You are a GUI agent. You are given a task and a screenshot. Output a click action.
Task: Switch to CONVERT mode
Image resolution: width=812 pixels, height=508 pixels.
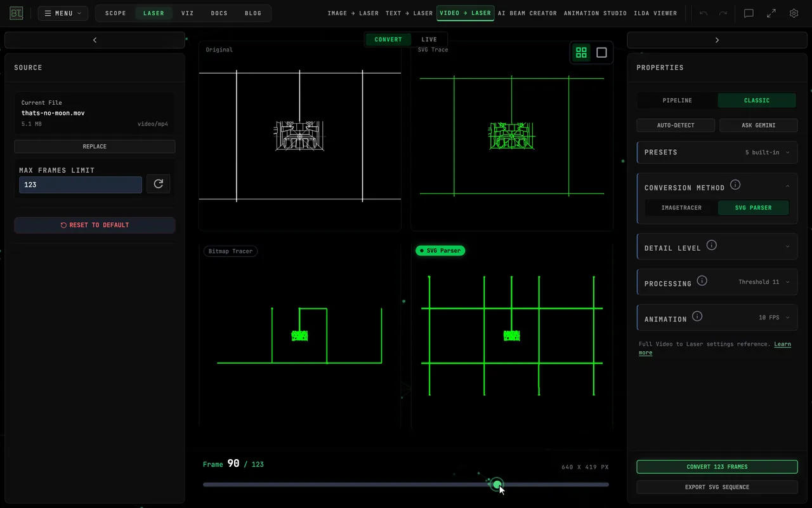[x=388, y=39]
